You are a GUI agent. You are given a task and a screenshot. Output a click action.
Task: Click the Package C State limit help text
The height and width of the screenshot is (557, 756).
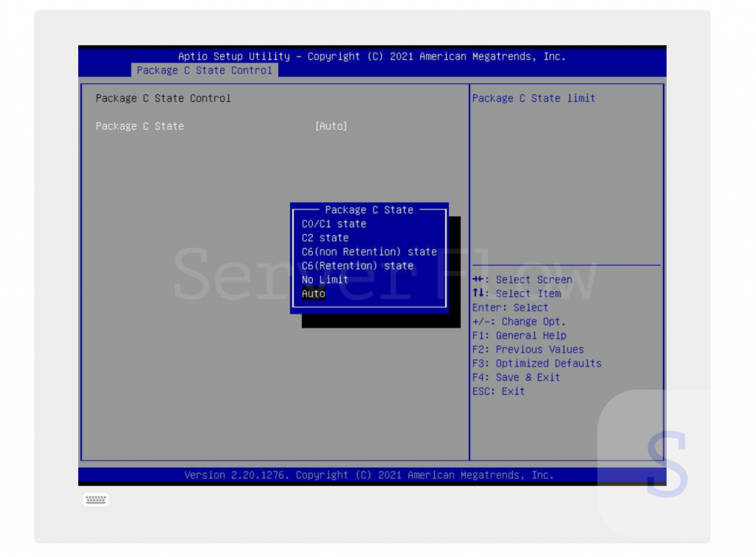pyautogui.click(x=534, y=98)
